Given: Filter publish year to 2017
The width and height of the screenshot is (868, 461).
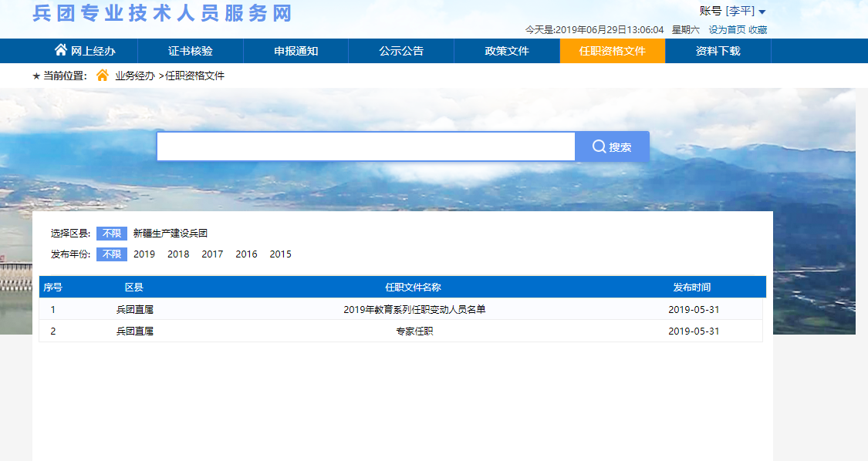Looking at the screenshot, I should tap(212, 254).
